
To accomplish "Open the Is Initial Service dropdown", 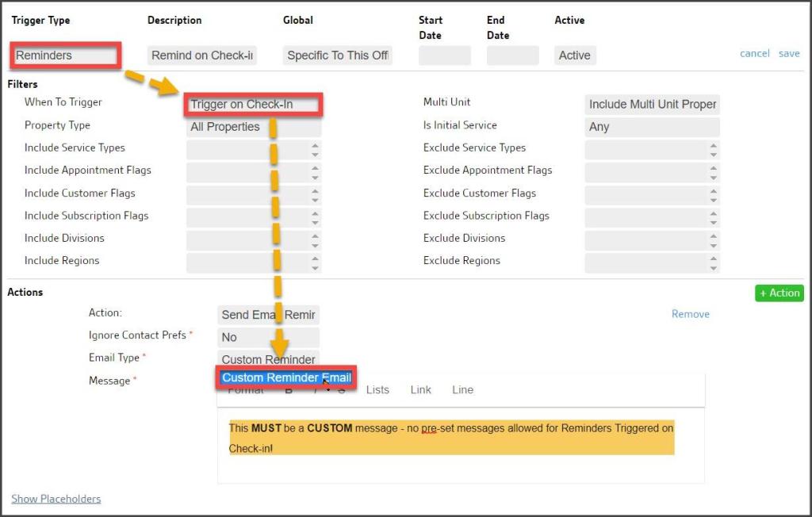I will (652, 127).
